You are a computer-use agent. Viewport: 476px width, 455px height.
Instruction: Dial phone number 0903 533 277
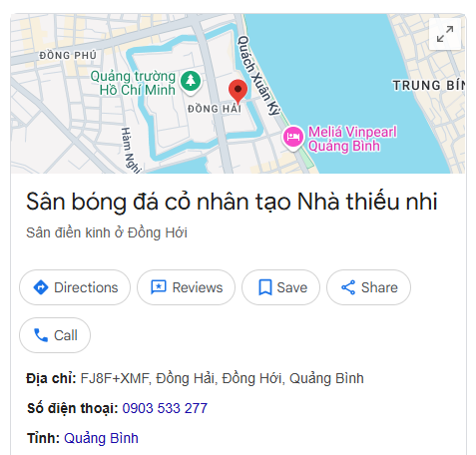[165, 408]
